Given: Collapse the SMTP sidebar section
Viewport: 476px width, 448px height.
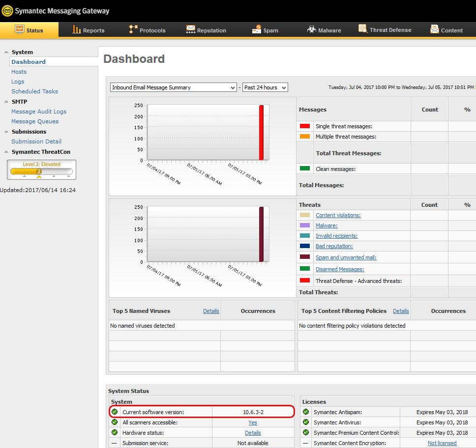Looking at the screenshot, I should (x=7, y=102).
